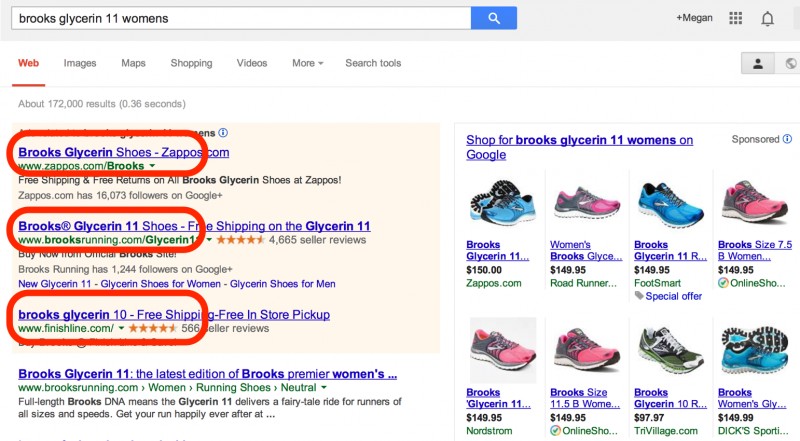The width and height of the screenshot is (800, 441).
Task: Click the pink Road Runner shoe thumbnail
Action: (x=587, y=203)
